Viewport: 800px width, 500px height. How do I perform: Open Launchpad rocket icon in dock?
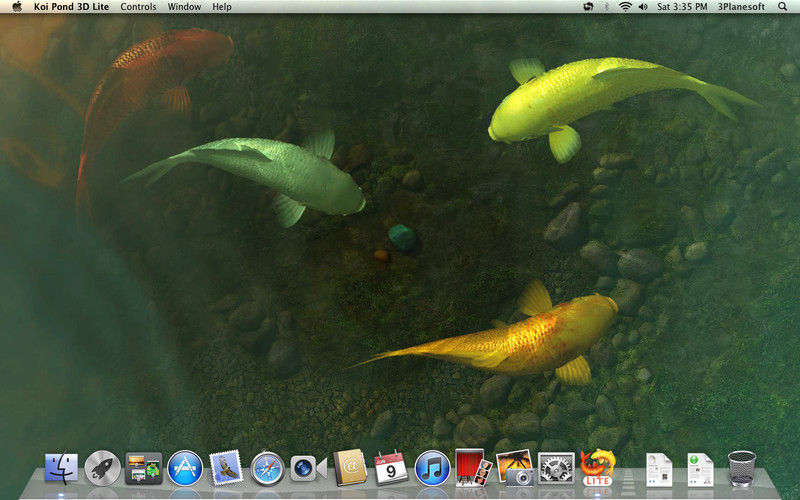coord(102,468)
